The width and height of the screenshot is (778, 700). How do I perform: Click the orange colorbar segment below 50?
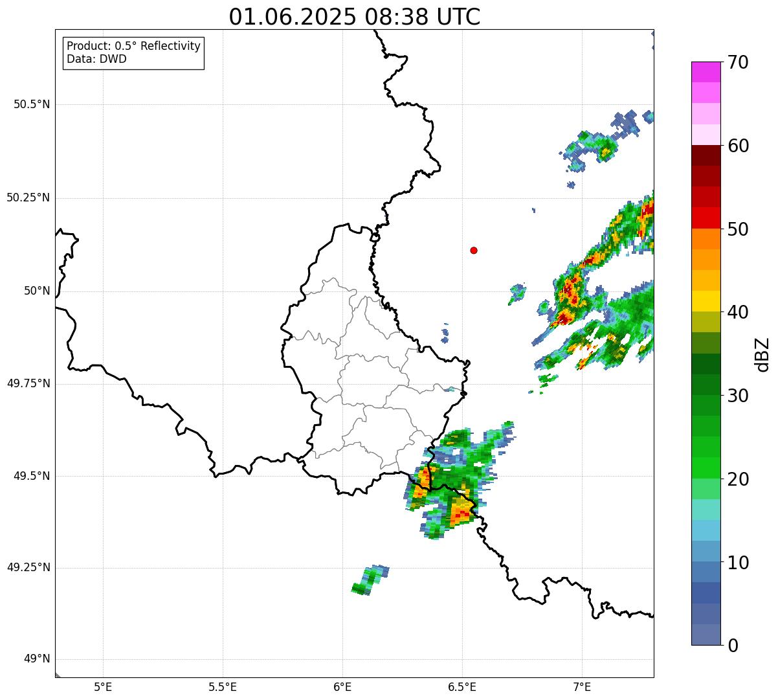pyautogui.click(x=706, y=239)
